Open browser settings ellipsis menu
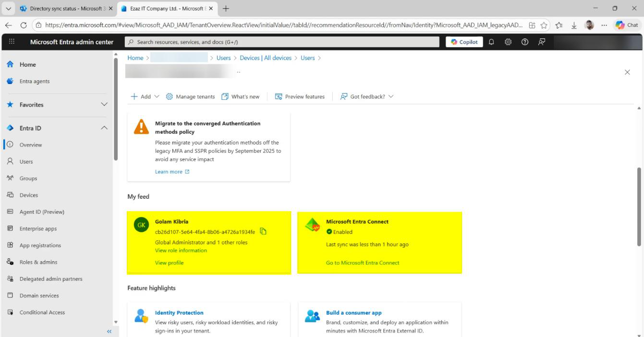The height and width of the screenshot is (337, 644). [604, 25]
